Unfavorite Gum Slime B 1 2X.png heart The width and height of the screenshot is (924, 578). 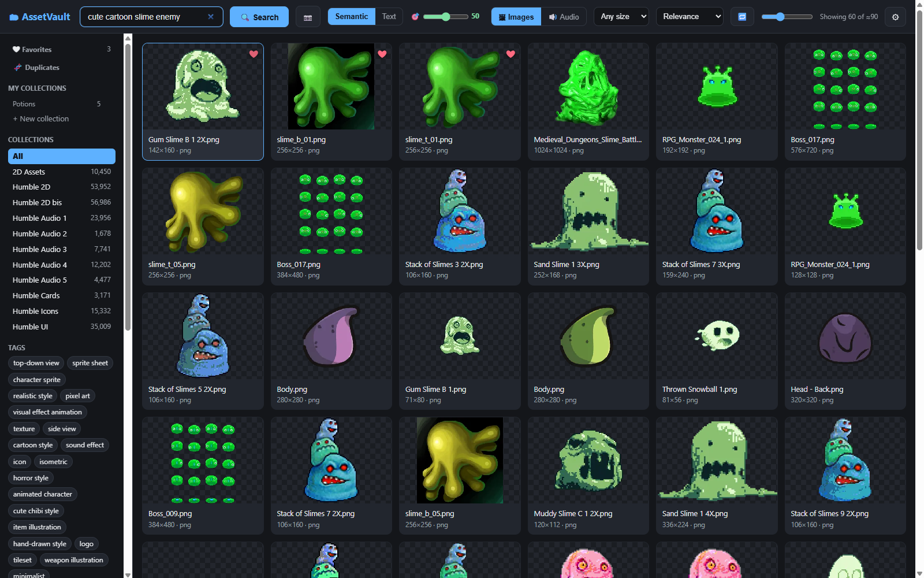[254, 54]
